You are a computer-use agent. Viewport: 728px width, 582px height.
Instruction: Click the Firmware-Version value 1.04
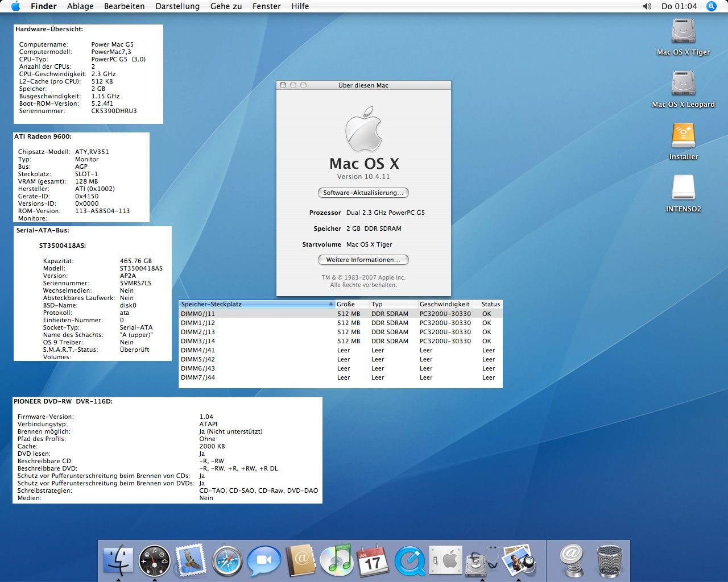coord(206,417)
